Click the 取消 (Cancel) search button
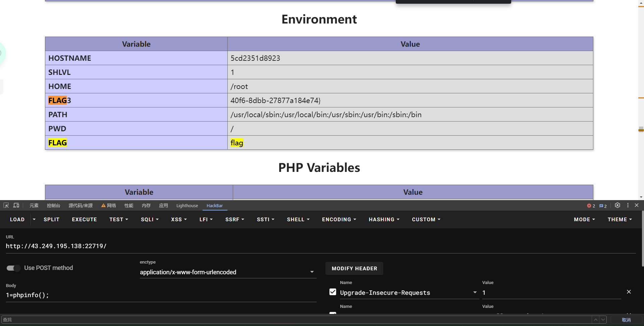 [626, 320]
